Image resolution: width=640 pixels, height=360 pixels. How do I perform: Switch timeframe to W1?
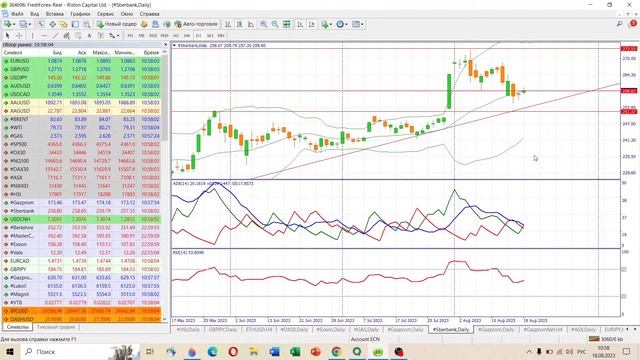210,36
